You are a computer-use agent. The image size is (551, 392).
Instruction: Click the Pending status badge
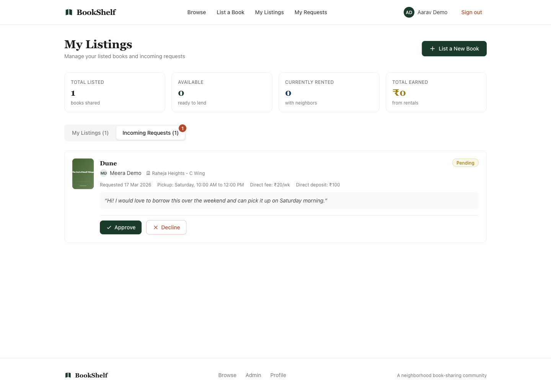pos(465,163)
